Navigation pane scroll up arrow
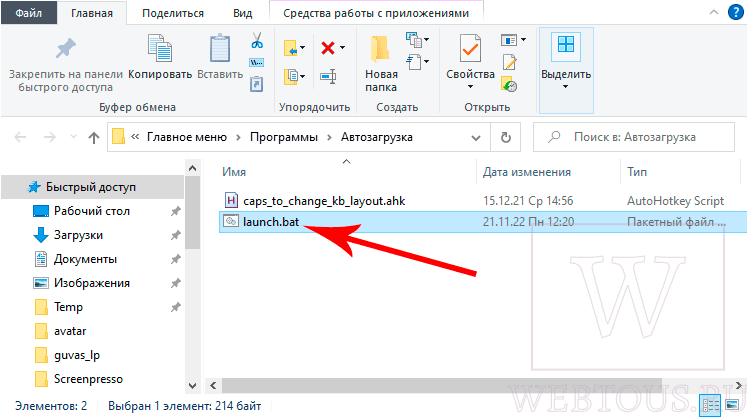The image size is (747, 417). pos(192,168)
